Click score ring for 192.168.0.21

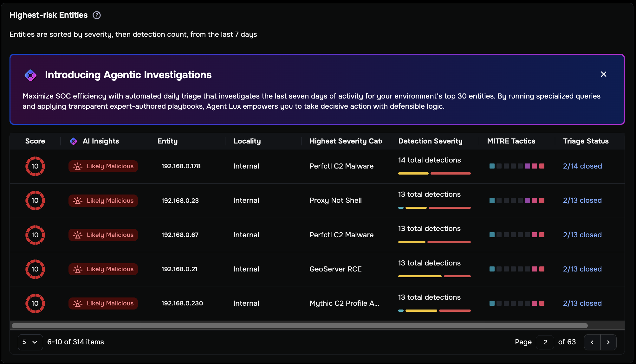click(x=35, y=269)
